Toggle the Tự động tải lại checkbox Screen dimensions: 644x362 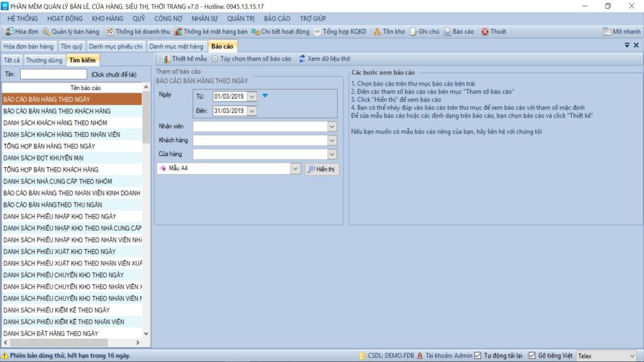[477, 356]
